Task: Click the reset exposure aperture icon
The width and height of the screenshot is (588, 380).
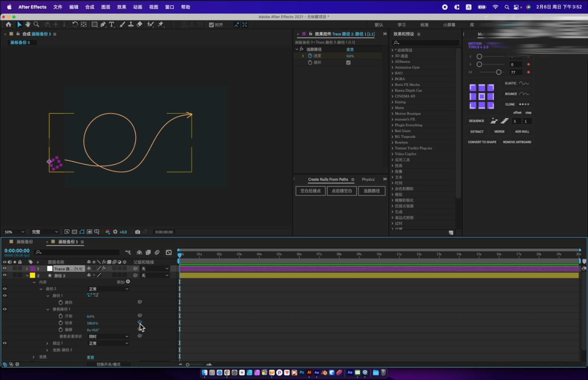Action: 115,232
